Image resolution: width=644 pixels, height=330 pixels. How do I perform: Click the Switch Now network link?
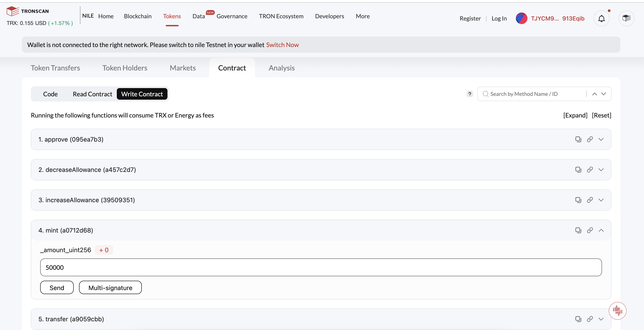click(282, 45)
